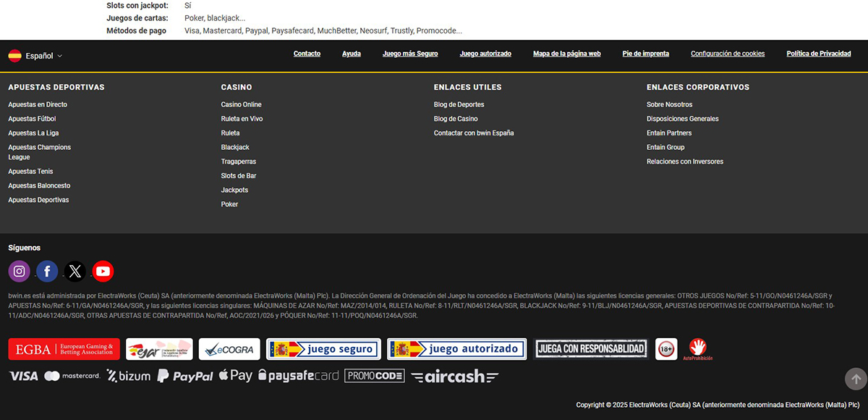This screenshot has height=420, width=868.
Task: Open Contactar con bwin España
Action: pyautogui.click(x=474, y=133)
